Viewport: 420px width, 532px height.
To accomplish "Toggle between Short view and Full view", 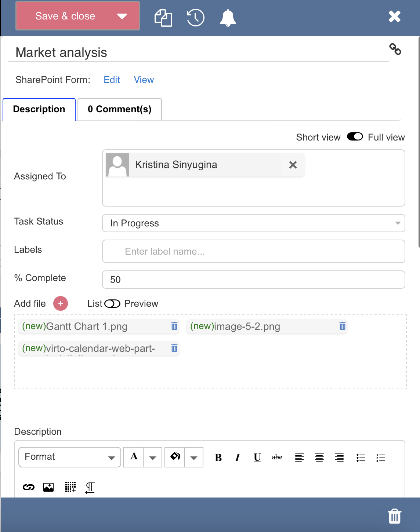I will pyautogui.click(x=355, y=137).
